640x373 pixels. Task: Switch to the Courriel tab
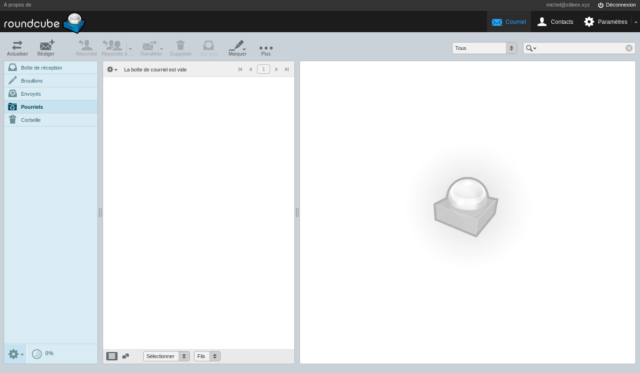tap(509, 22)
